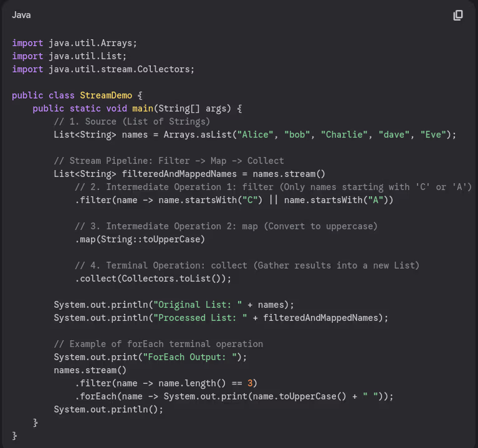Screen dimensions: 478x448
Task: Click the import java.util.List line
Action: (x=69, y=56)
